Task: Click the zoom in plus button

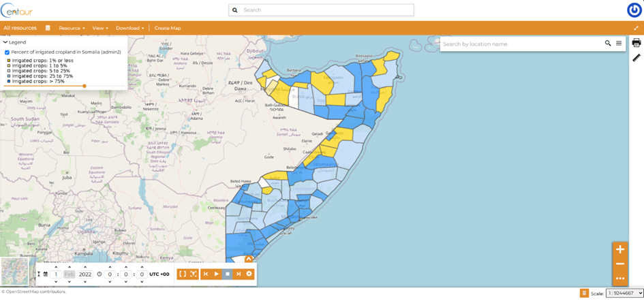Action: pyautogui.click(x=619, y=250)
